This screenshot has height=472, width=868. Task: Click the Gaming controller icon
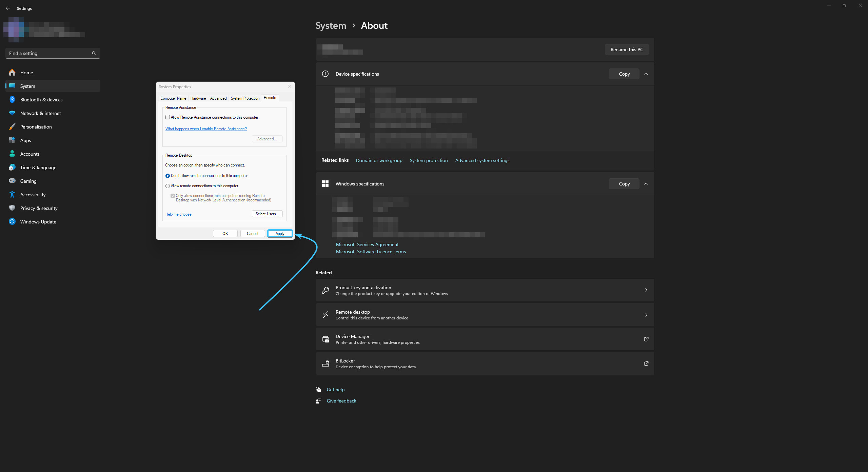coord(12,181)
